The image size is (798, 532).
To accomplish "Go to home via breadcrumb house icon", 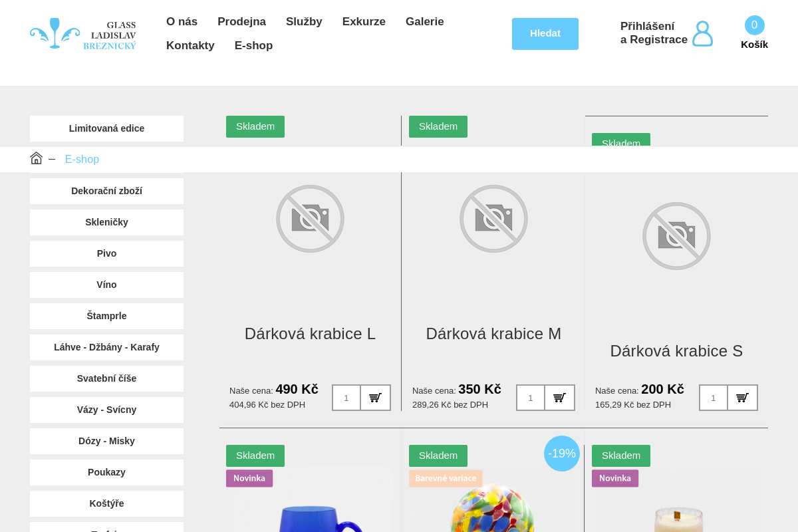I will pos(36,158).
